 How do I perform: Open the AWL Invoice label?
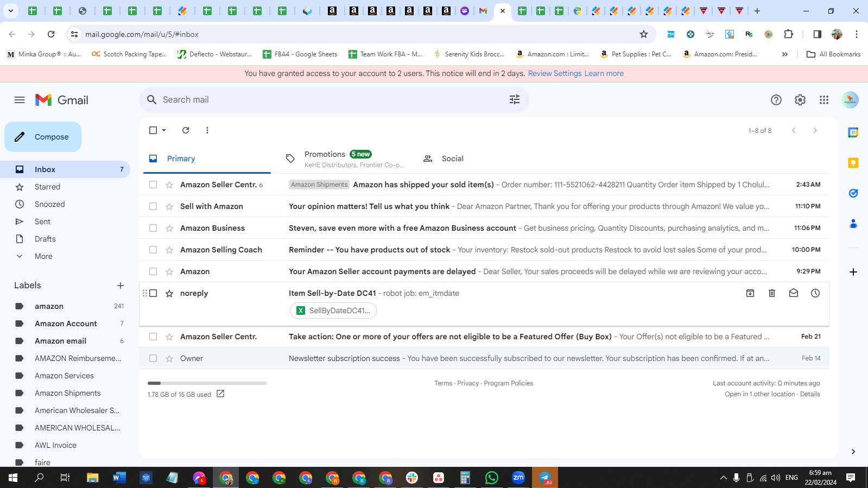[55, 445]
